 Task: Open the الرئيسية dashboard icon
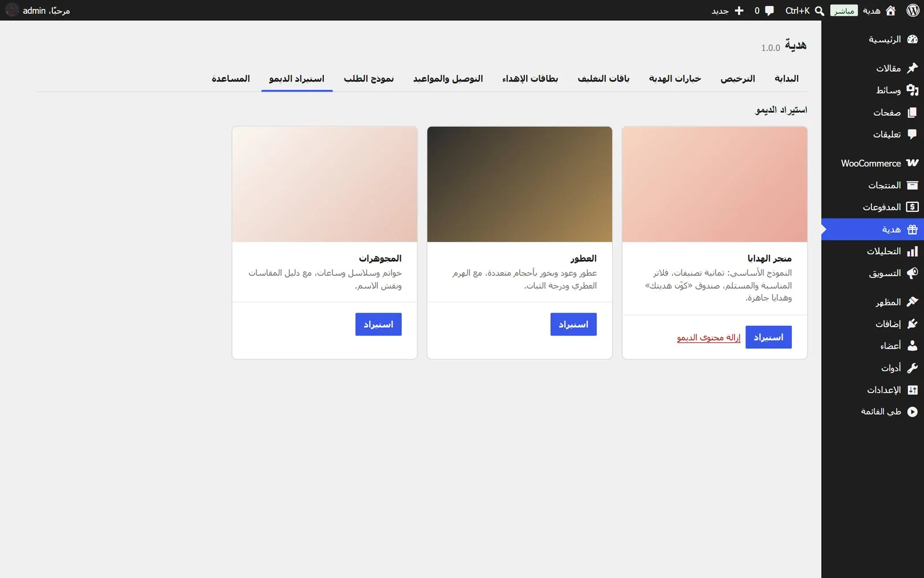912,39
